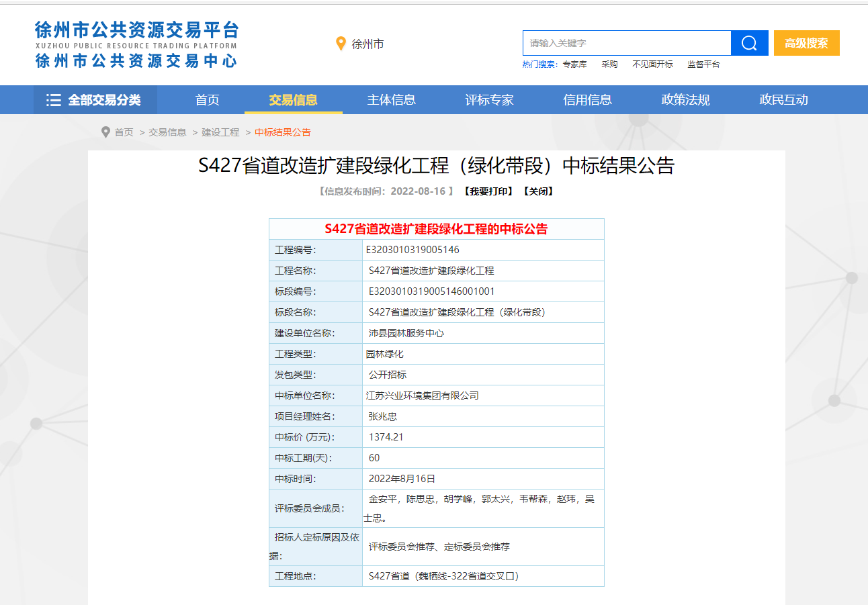
Task: Click winning bidder 江苏兴业环境集团有限公司
Action: click(x=422, y=395)
